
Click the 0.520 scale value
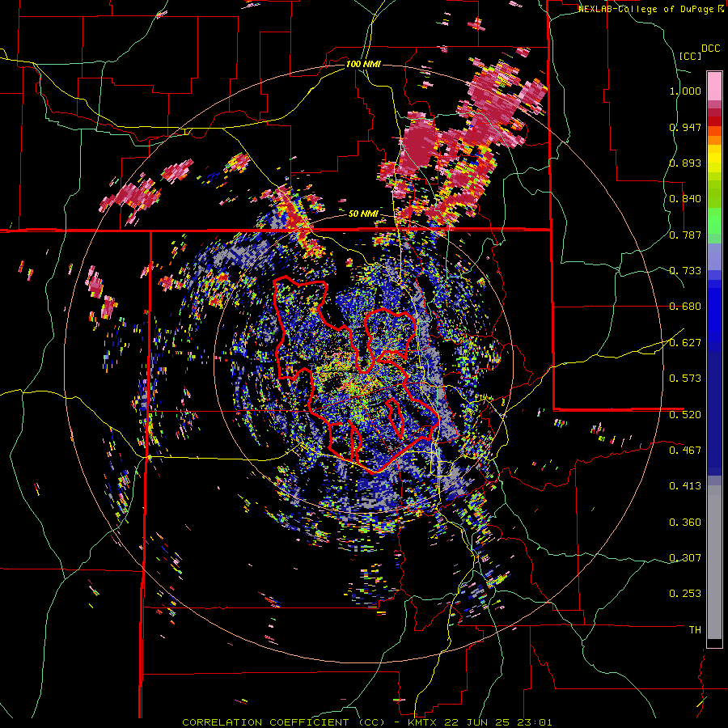pyautogui.click(x=685, y=415)
